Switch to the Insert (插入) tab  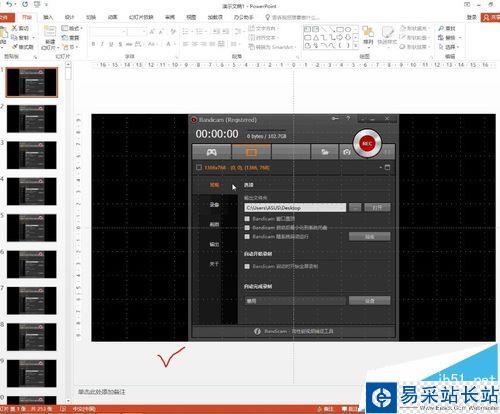click(x=48, y=17)
